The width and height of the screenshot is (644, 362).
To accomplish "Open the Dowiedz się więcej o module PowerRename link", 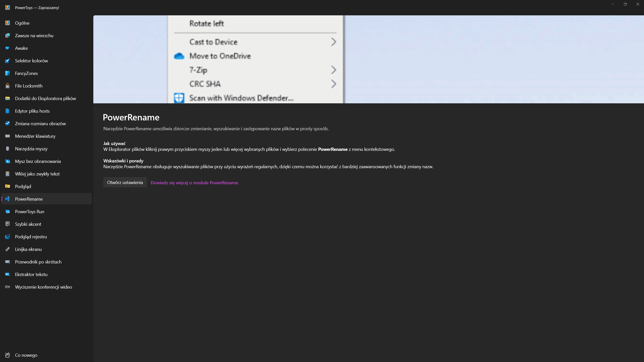I will tap(194, 183).
